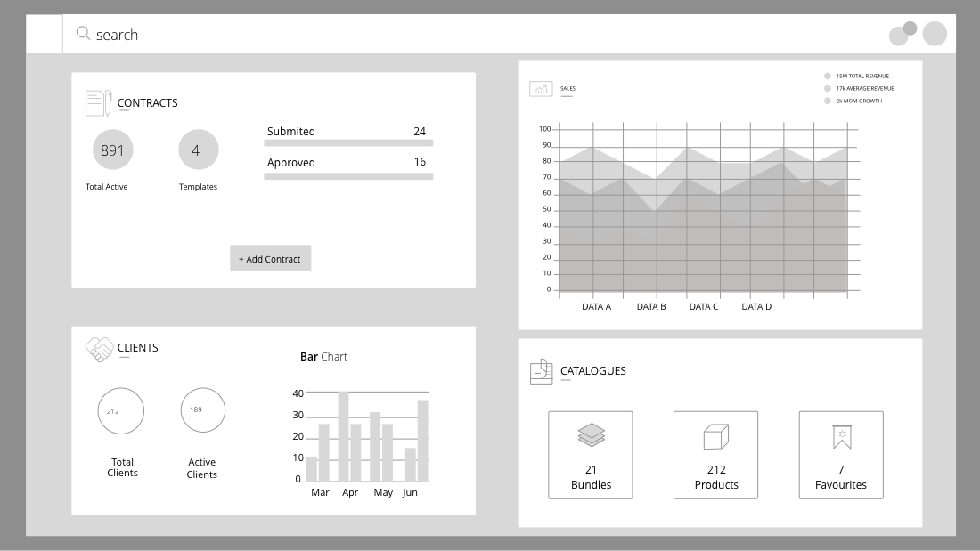Viewport: 980px width, 551px height.
Task: Toggle the 2k MoM Growth legend indicator
Action: coord(828,101)
